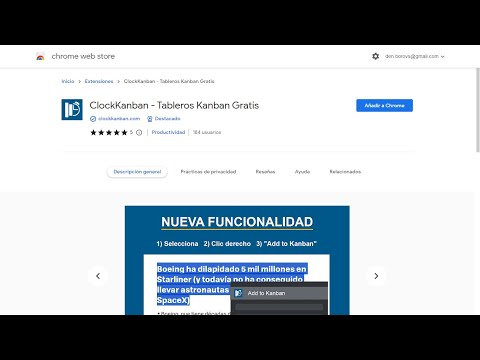
Task: Click the rating info icon
Action: 139,132
